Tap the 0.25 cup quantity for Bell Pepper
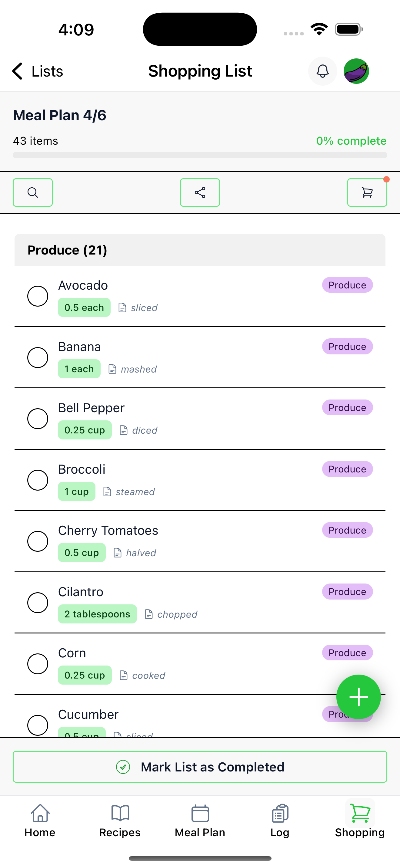Viewport: 400px width, 868px height. tap(85, 430)
